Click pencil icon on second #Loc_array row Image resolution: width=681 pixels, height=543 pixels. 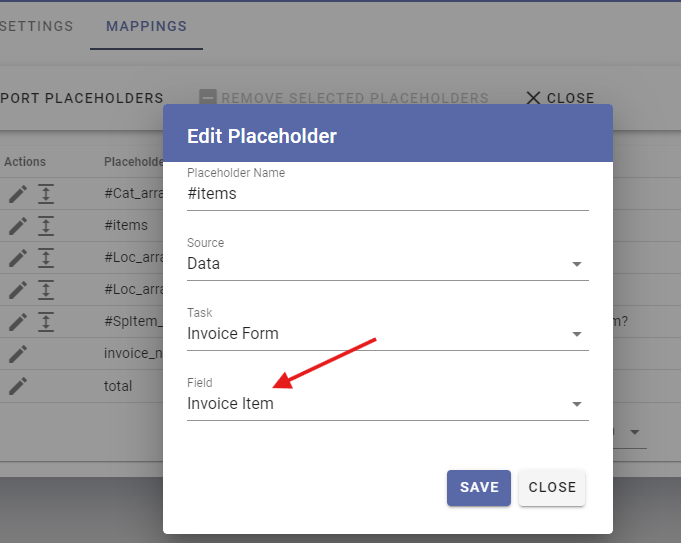pos(18,290)
